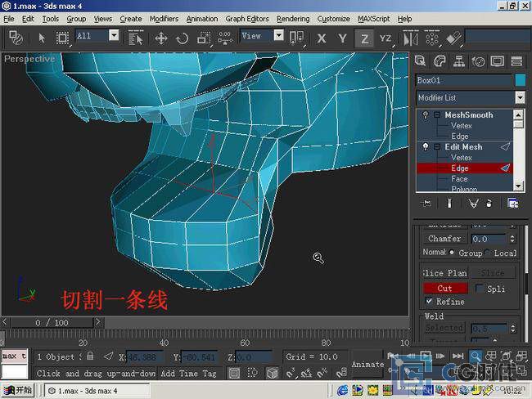Image resolution: width=532 pixels, height=399 pixels.
Task: Restrict to X axis
Action: 322,38
